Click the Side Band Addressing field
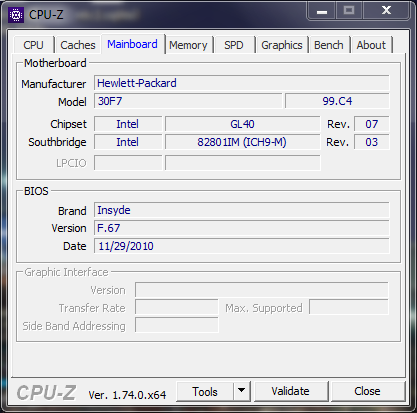 point(177,325)
